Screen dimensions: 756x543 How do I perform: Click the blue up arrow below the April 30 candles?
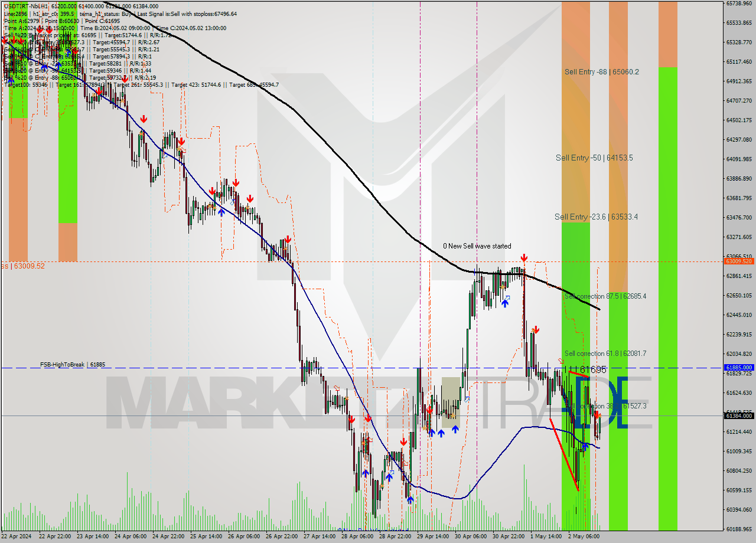504,303
